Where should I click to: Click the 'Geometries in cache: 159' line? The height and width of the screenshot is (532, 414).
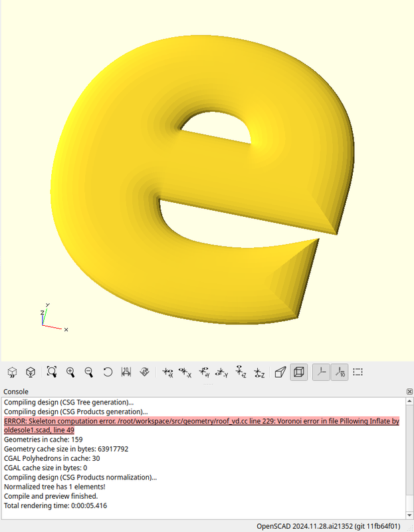[43, 440]
